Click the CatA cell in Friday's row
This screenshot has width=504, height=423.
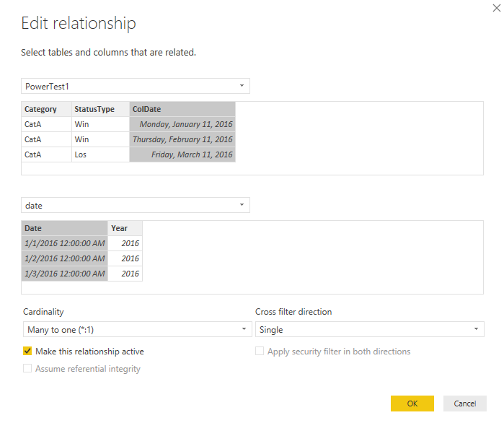coord(47,154)
